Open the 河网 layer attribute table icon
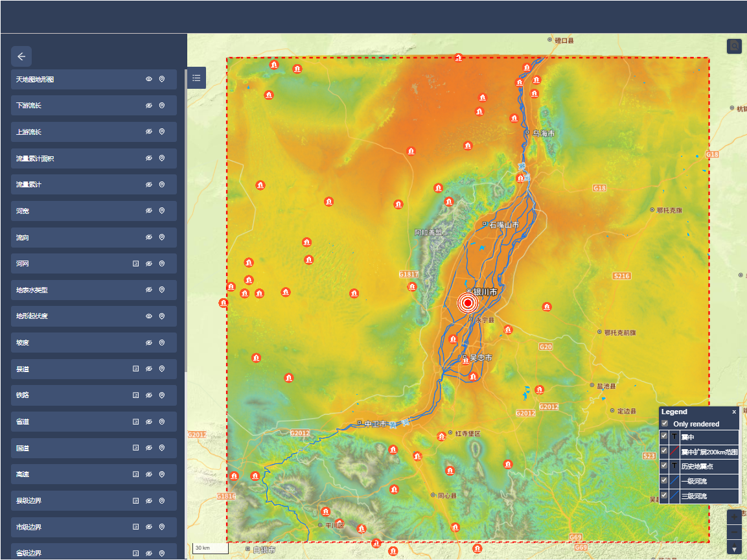The image size is (747, 560). point(135,264)
